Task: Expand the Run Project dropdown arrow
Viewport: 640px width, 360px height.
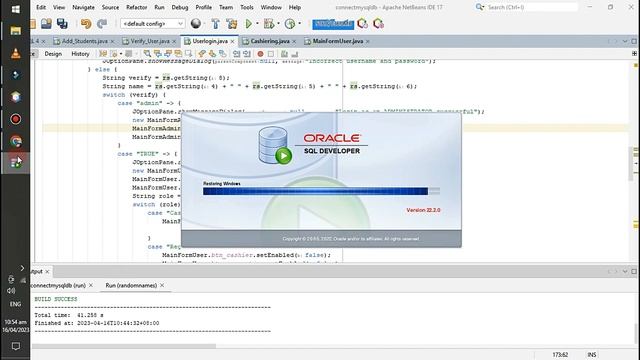Action: click(257, 24)
